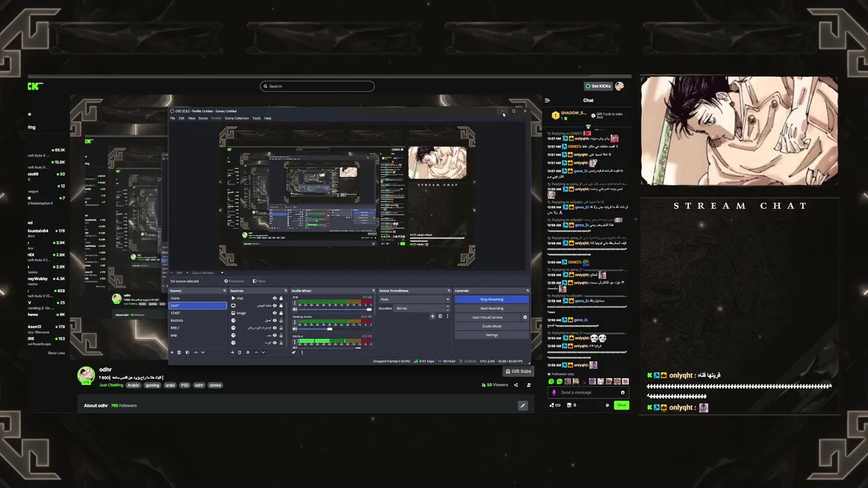Add a new source with the plus icon
Screen dimensions: 868x488
[x=233, y=352]
